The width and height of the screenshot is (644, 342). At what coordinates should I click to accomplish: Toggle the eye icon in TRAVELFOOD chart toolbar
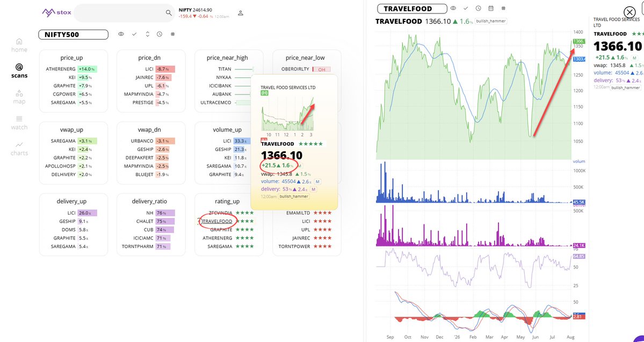(453, 8)
